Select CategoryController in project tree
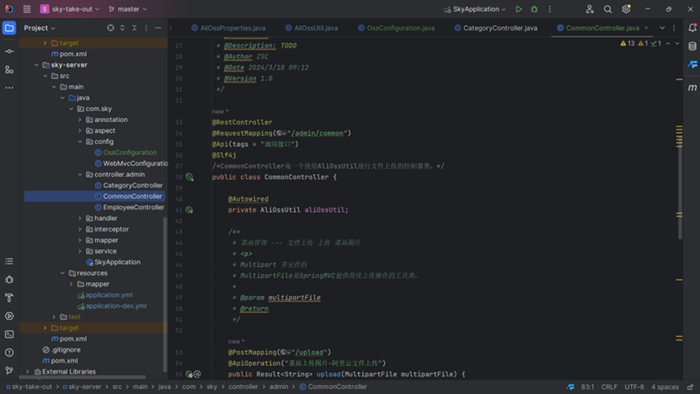Screen dimensions: 700x394 point(129,185)
